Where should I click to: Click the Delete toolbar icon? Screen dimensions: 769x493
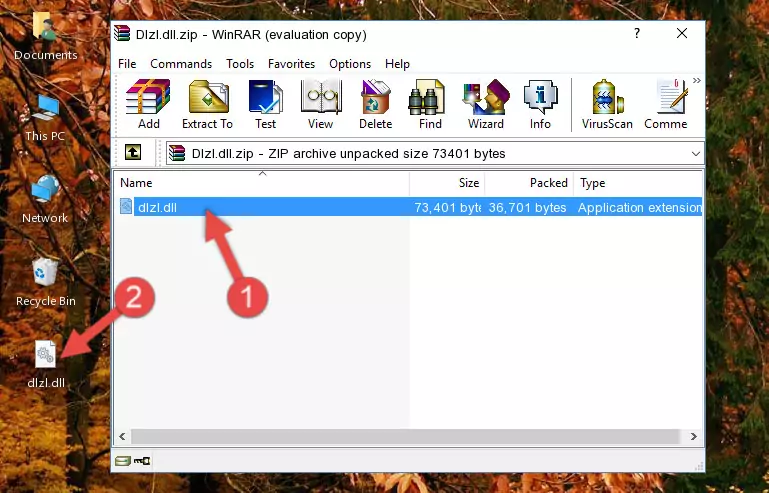[375, 104]
